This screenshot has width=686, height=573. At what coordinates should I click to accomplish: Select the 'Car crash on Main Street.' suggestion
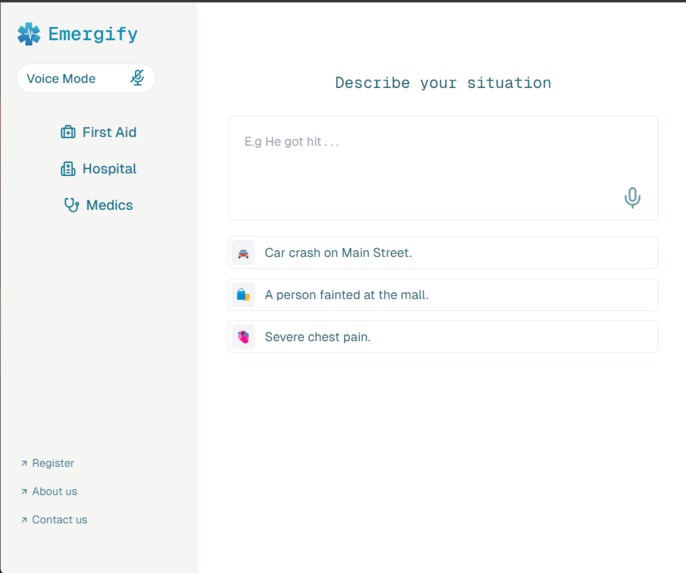[443, 252]
